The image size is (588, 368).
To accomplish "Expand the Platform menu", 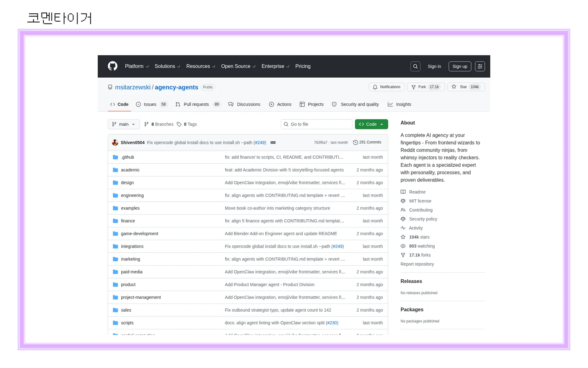I will [137, 67].
